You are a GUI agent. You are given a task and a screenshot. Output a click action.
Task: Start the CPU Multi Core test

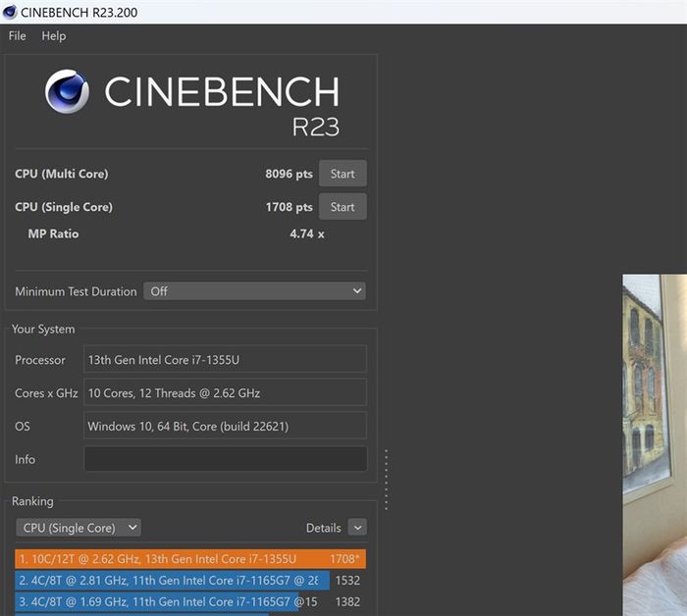343,174
